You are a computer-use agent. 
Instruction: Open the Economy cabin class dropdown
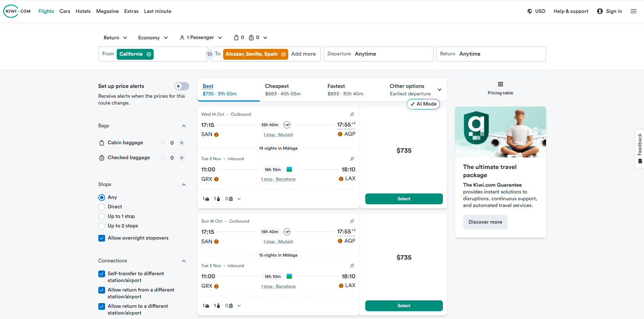click(x=153, y=37)
